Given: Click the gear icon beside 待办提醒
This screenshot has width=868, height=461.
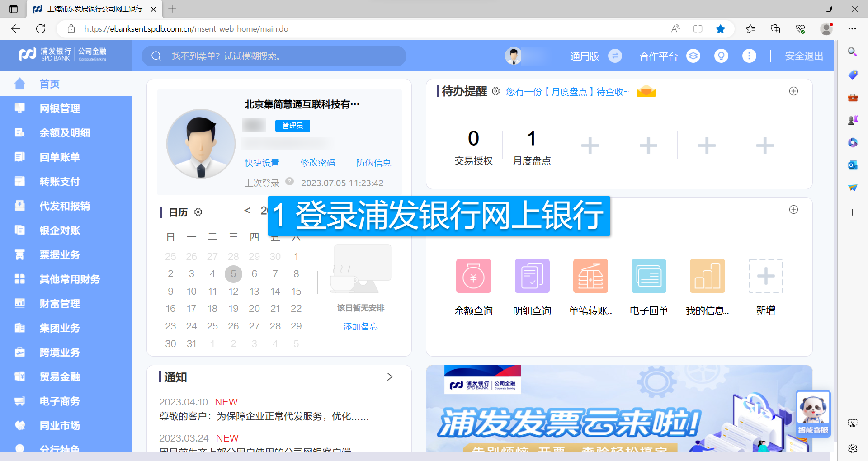Looking at the screenshot, I should point(496,91).
